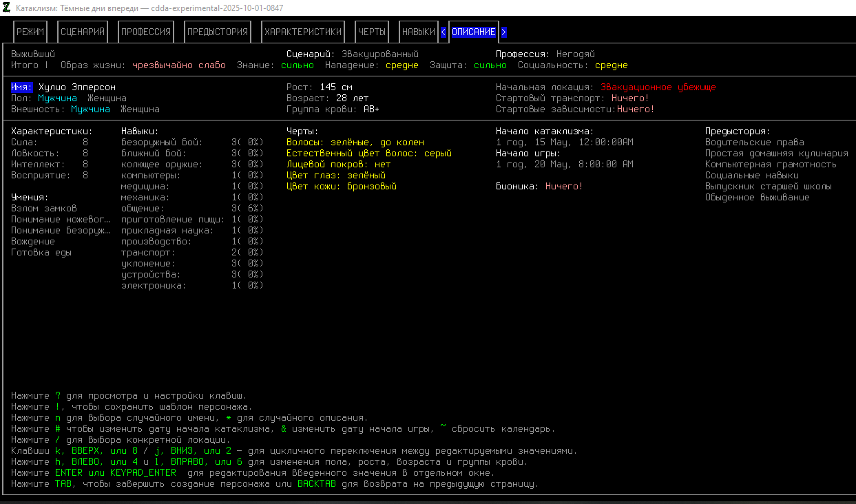The height and width of the screenshot is (504, 856).
Task: Select trait Естественный цвет Волос: серый
Action: pyautogui.click(x=369, y=154)
